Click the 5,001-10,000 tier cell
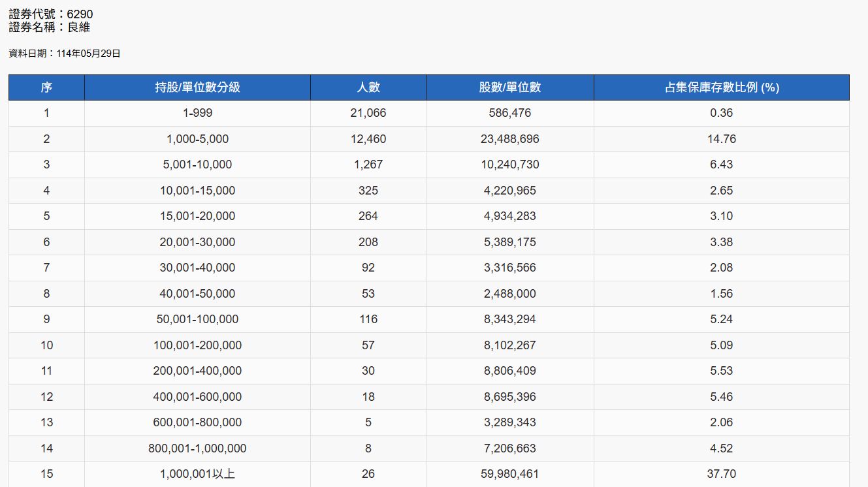The image size is (868, 487). [x=197, y=165]
